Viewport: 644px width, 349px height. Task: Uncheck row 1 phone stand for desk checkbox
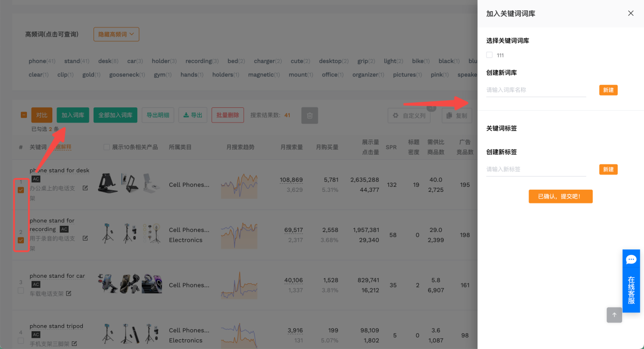(21, 190)
